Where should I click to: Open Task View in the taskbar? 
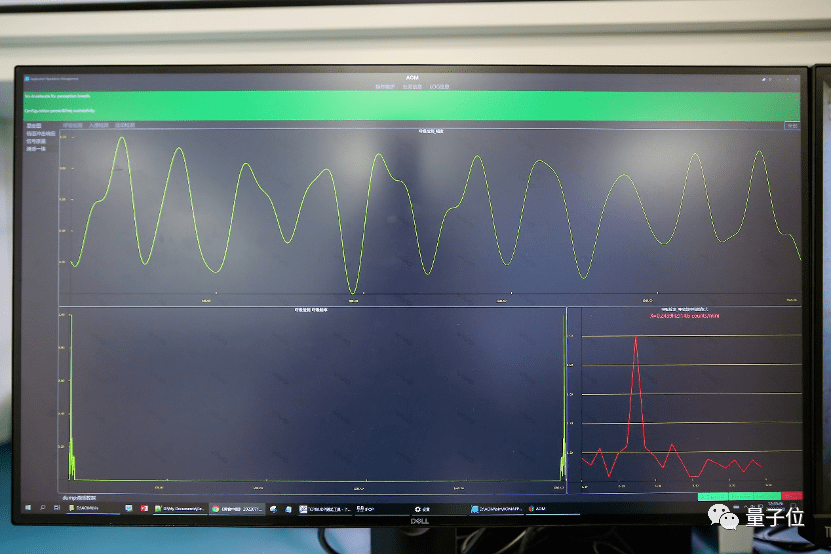click(x=57, y=508)
